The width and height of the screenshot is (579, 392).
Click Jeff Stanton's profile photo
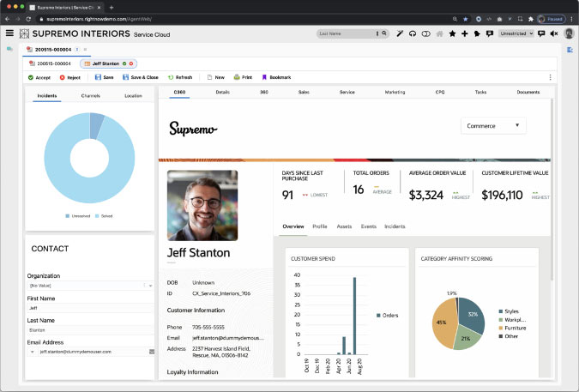click(x=202, y=205)
